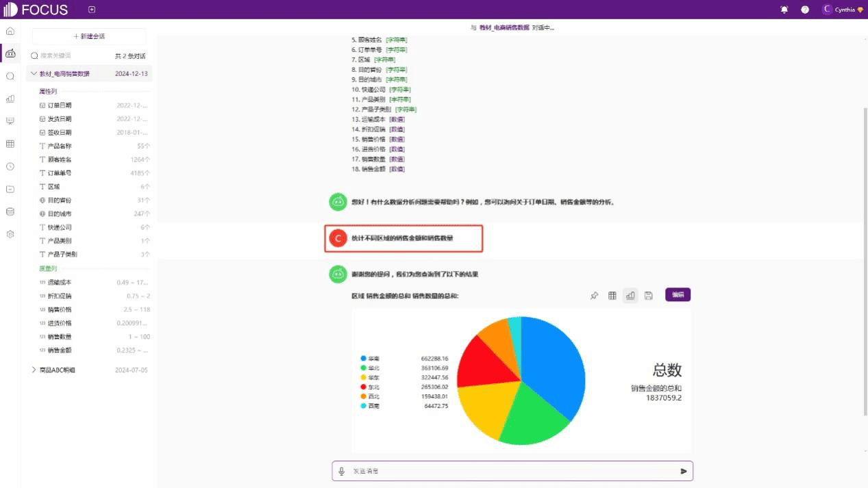
Task: Go to home icon in left sidebar
Action: click(x=10, y=31)
